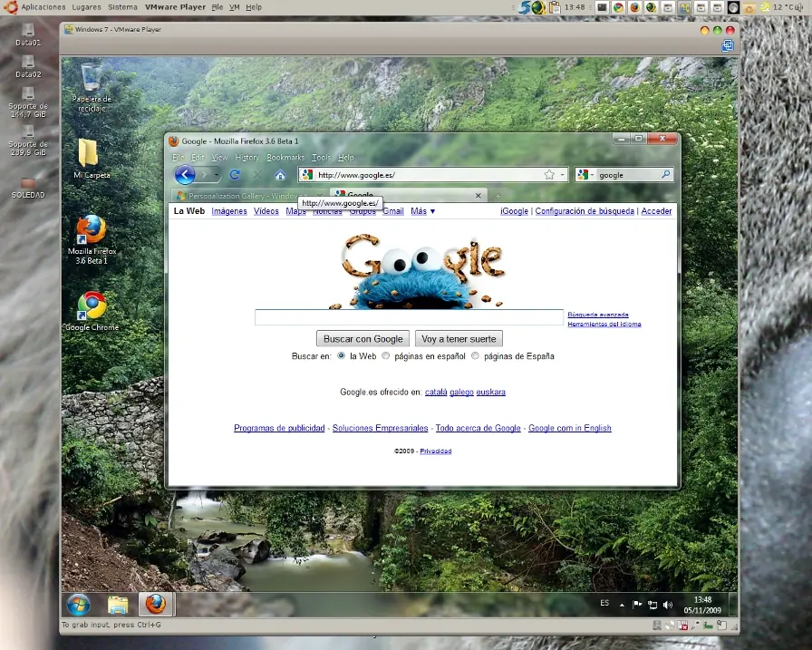Open the Edit menu in Firefox
This screenshot has height=650, width=812.
pyautogui.click(x=198, y=158)
